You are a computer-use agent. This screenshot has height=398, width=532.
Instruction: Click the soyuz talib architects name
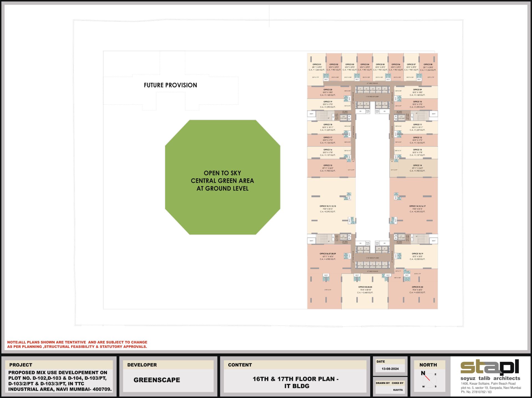[490, 378]
